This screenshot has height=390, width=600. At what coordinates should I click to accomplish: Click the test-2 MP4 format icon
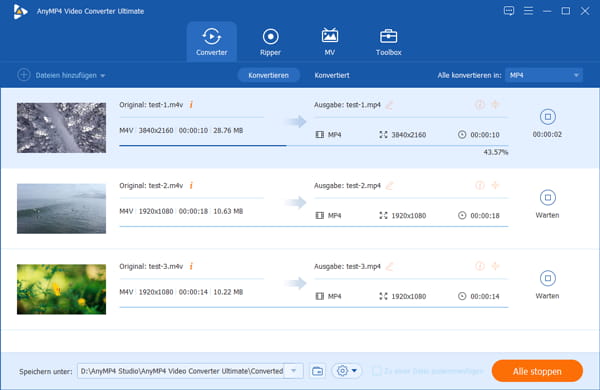click(320, 215)
